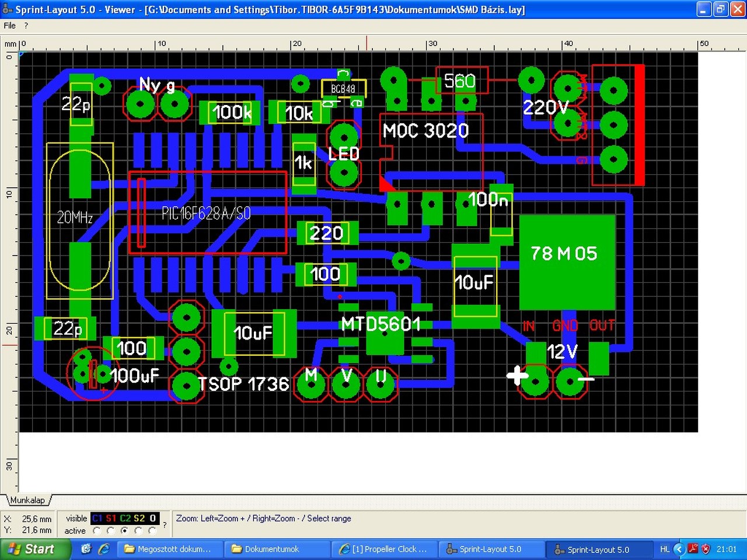Image resolution: width=747 pixels, height=560 pixels.
Task: Click the white plus sign at the 12V pad
Action: 517,376
